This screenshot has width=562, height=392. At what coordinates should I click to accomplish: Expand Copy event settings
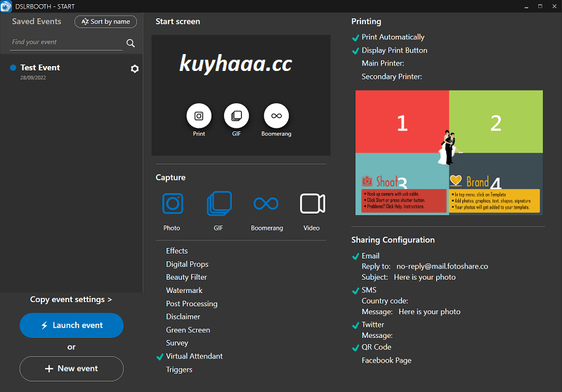(x=71, y=299)
